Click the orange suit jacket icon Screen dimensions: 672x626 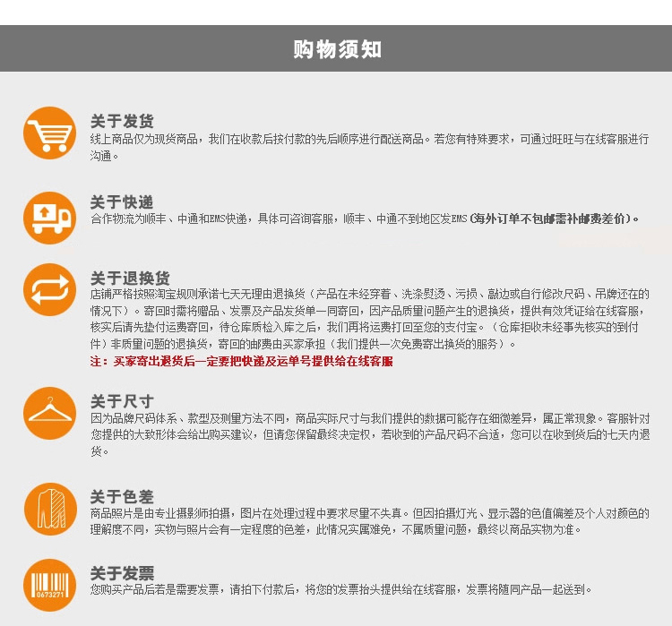coord(50,509)
